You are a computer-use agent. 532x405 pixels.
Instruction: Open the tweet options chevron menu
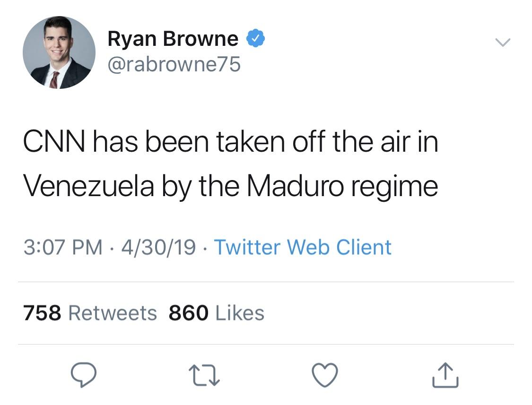(x=503, y=43)
